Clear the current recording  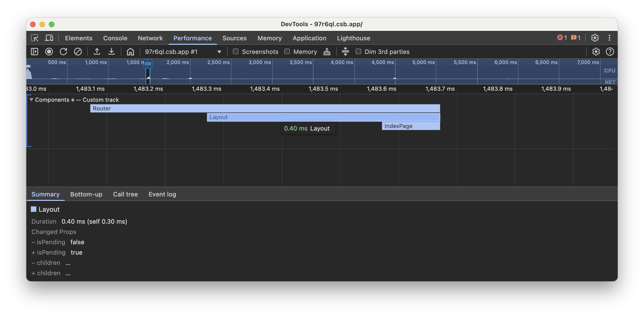(x=78, y=52)
